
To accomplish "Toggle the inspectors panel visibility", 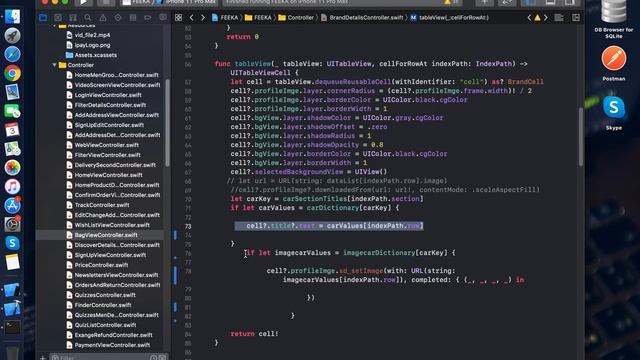I will tap(570, 2).
